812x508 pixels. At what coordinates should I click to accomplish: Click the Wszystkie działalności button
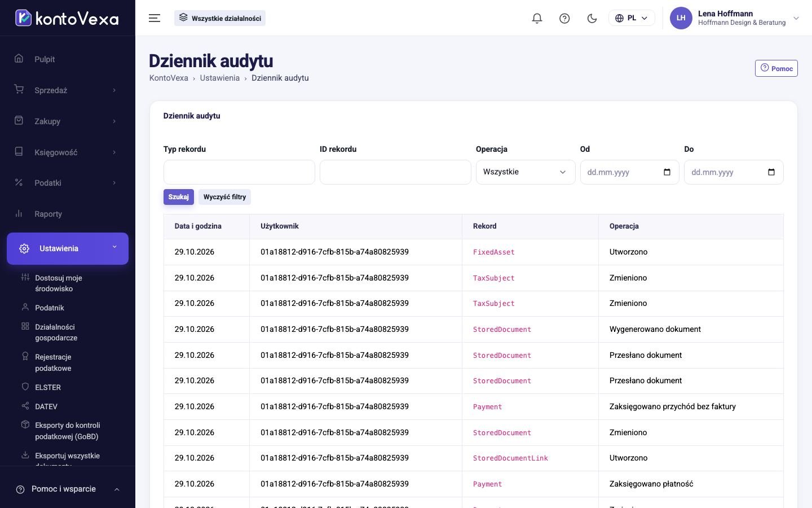[x=220, y=18]
